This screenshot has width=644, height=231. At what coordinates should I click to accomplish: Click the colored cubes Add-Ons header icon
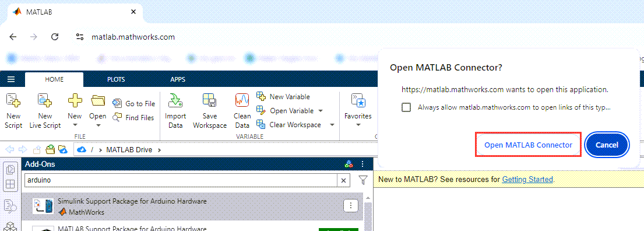349,164
